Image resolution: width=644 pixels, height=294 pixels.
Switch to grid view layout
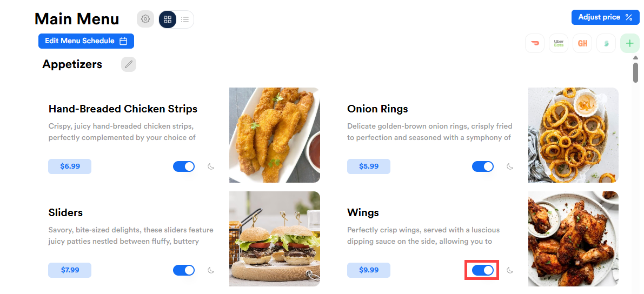coord(168,19)
